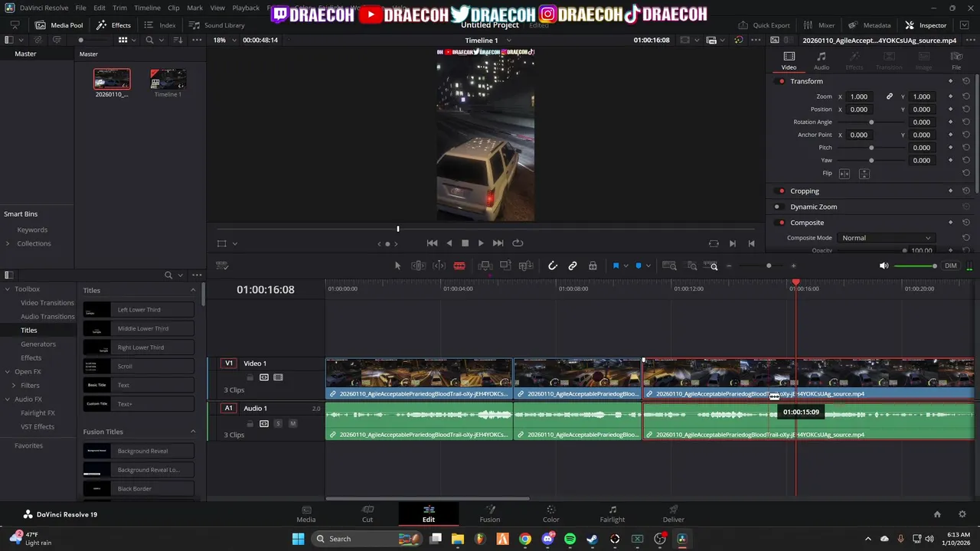980x551 pixels.
Task: Select the Timeline 1 thumbnail in Media Pool
Action: [168, 79]
